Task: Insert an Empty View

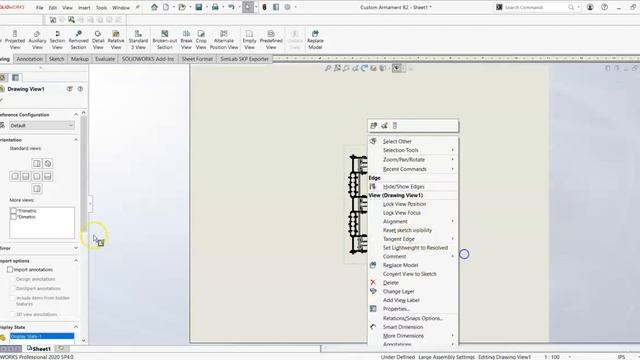Action: pos(249,40)
